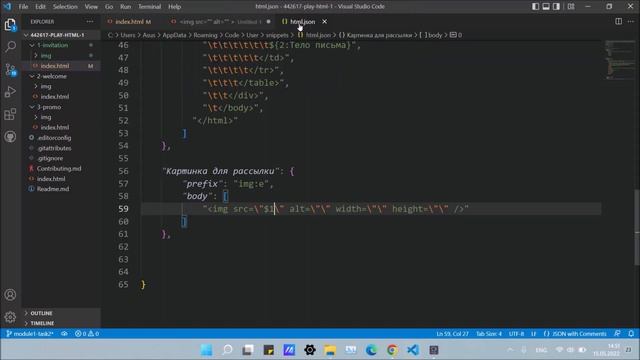This screenshot has height=360, width=640.
Task: Open Settings gear app in taskbar
Action: point(309,350)
